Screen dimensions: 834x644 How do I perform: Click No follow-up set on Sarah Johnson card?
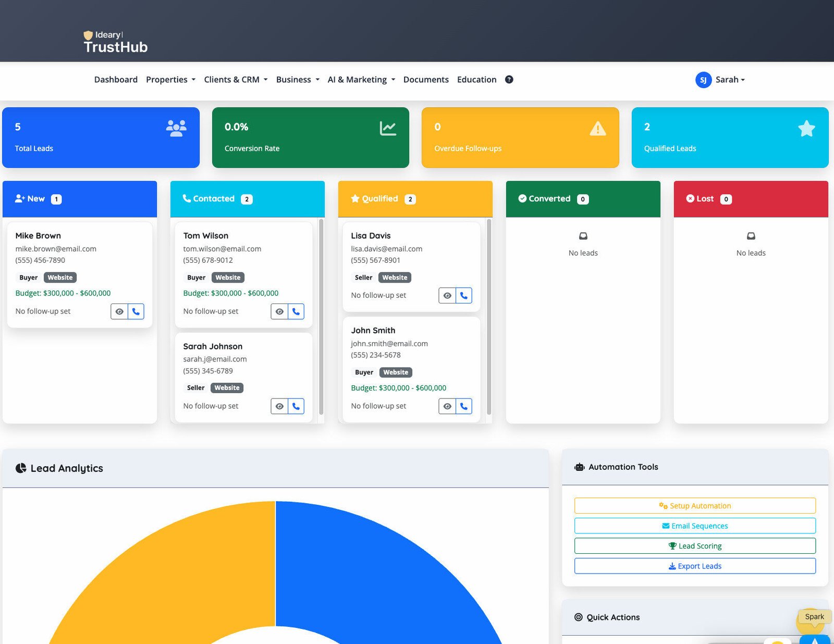coord(211,406)
